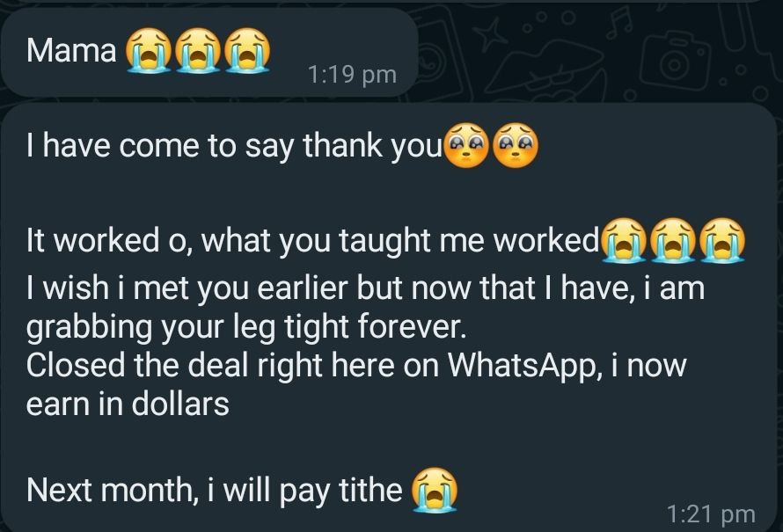Click 'Next month, i will pay tithe' text
Viewport: 783px width, 532px height.
tap(215, 491)
